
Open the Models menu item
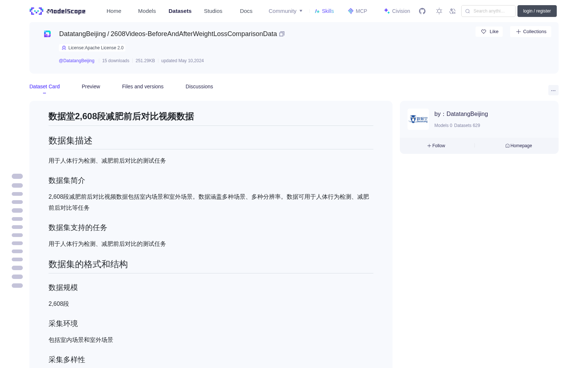point(147,11)
